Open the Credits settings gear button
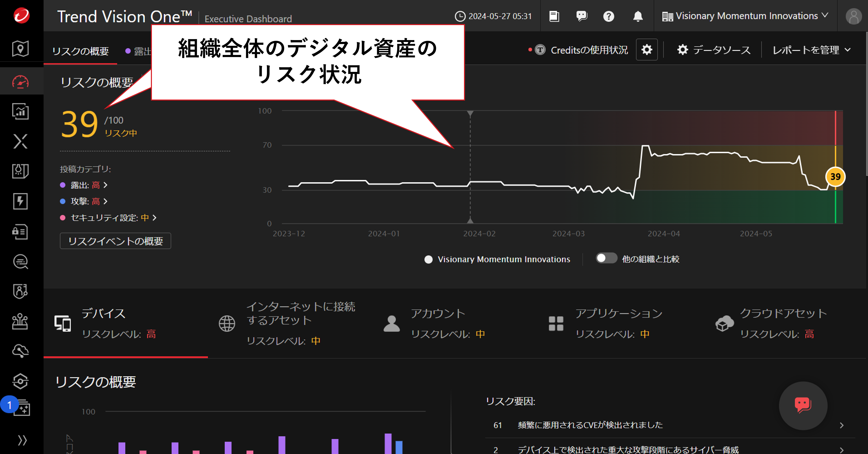The image size is (868, 454). (x=647, y=50)
